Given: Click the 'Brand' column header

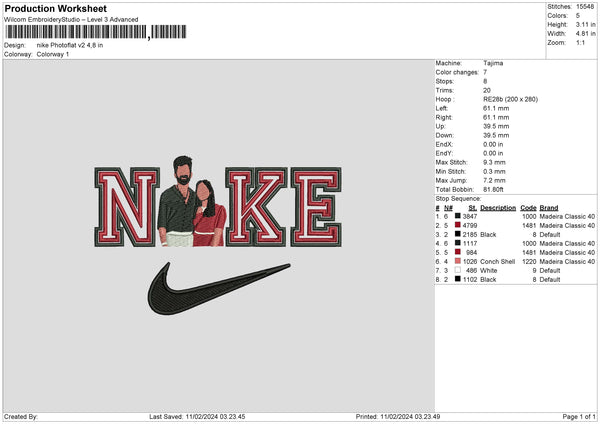Looking at the screenshot, I should 549,208.
